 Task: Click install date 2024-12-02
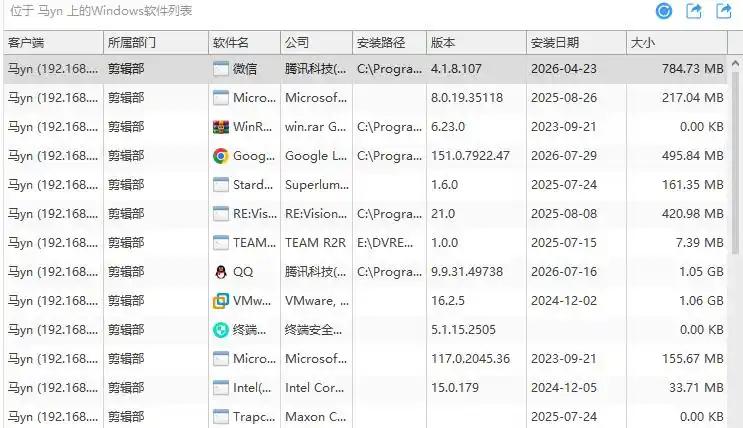[x=564, y=301]
